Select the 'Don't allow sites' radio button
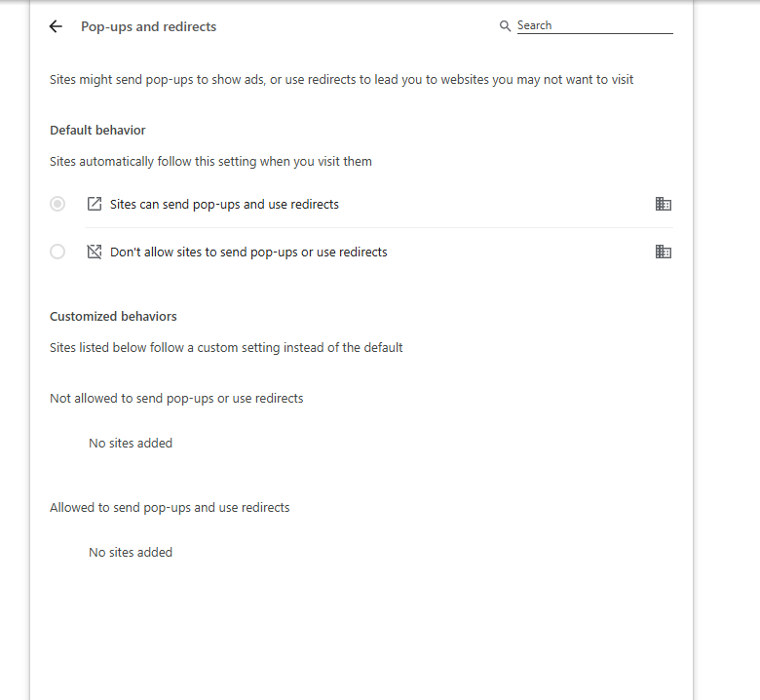This screenshot has height=700, width=760. (57, 252)
